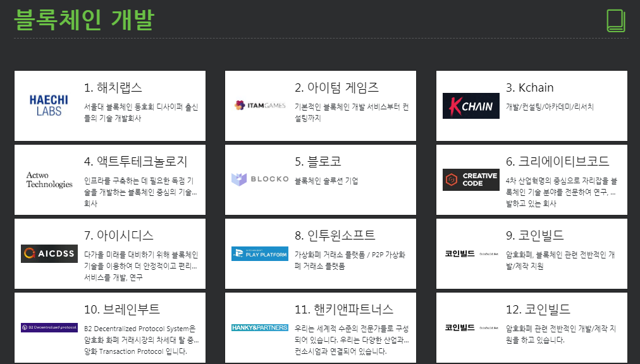Click the '블록체인 개발' page heading
This screenshot has height=364, width=640.
84,20
